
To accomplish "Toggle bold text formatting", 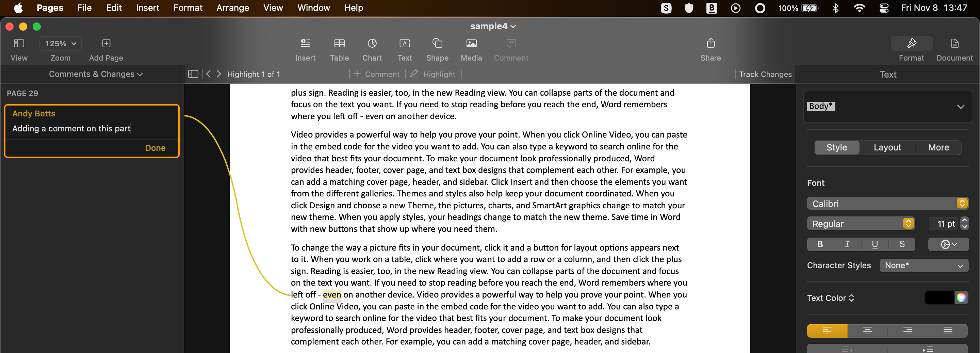I will click(x=820, y=244).
